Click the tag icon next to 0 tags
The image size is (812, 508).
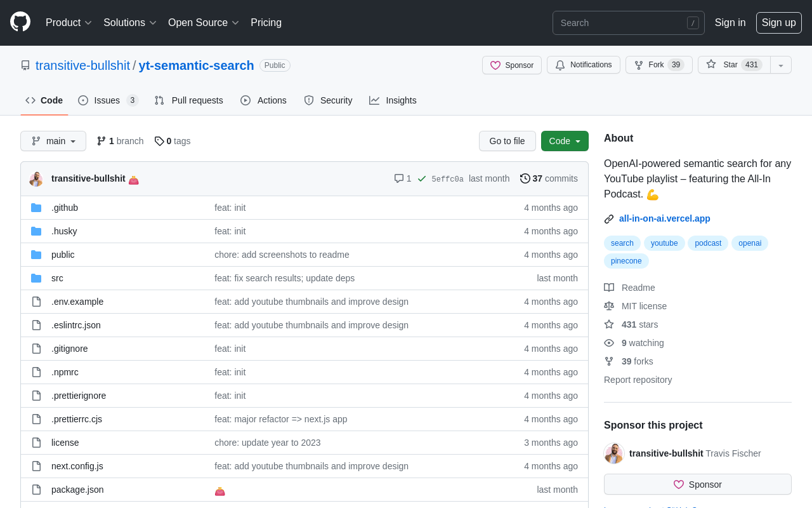coord(159,141)
